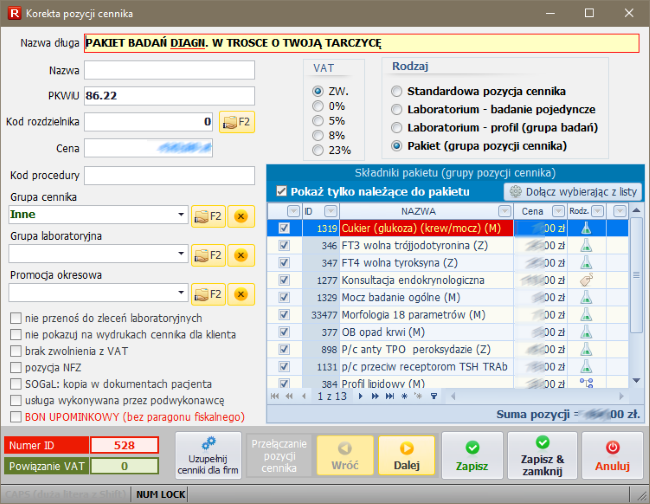
Task: Click next record arrow in grid navigator
Action: pos(361,396)
